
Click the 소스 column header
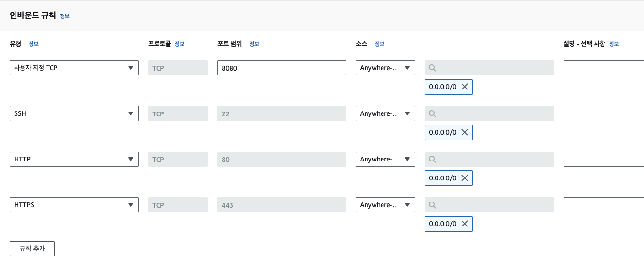coord(361,44)
